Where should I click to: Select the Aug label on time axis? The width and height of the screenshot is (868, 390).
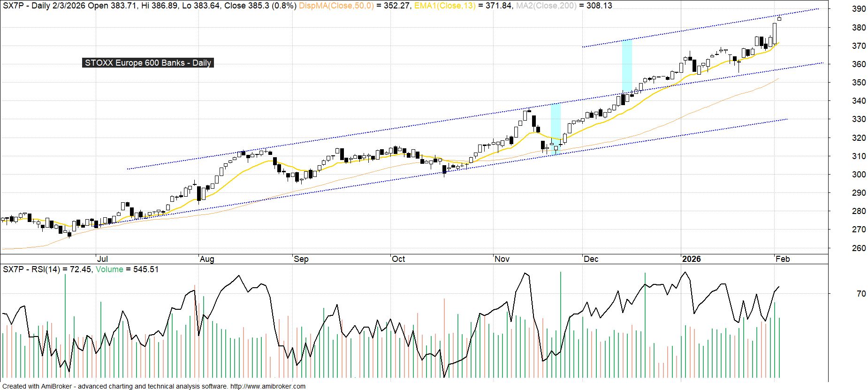pyautogui.click(x=207, y=259)
